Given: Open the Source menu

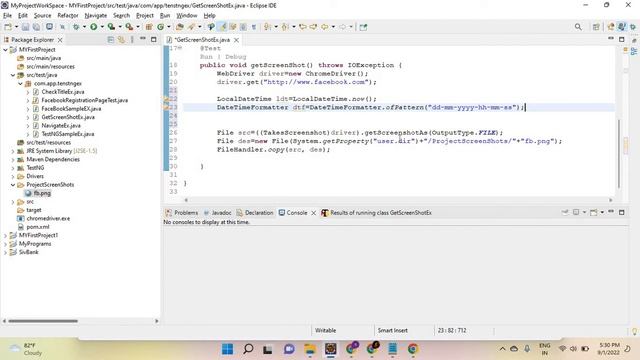Looking at the screenshot, I should click(42, 16).
